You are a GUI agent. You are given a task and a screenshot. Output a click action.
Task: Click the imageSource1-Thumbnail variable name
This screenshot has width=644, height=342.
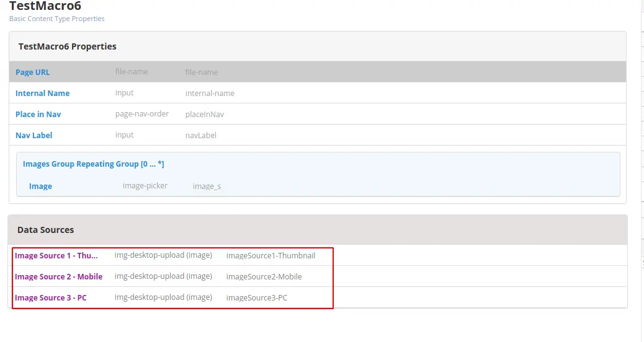point(271,256)
